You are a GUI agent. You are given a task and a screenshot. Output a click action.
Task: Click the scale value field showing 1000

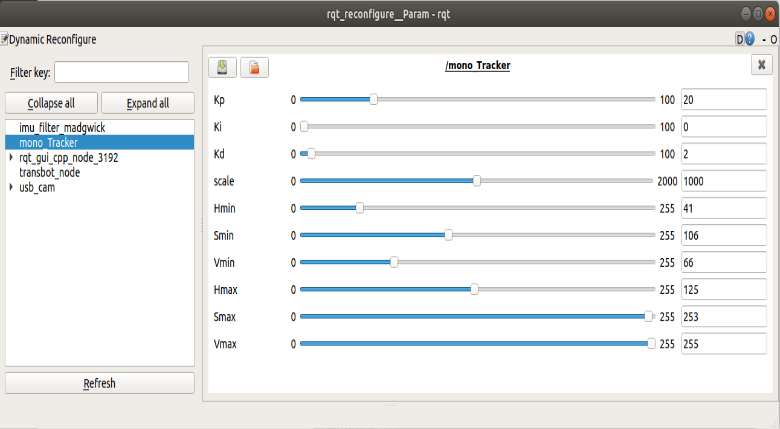point(724,181)
